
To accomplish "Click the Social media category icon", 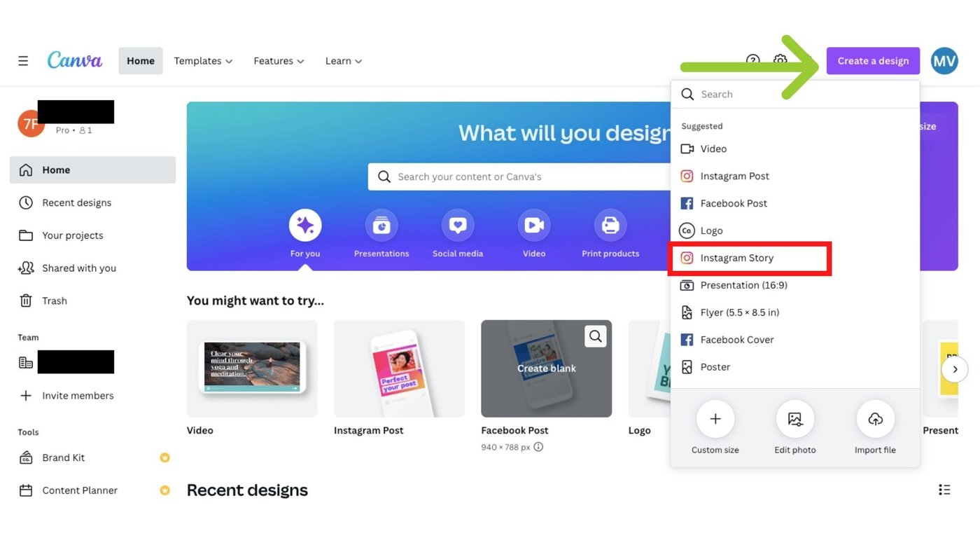I will (457, 224).
